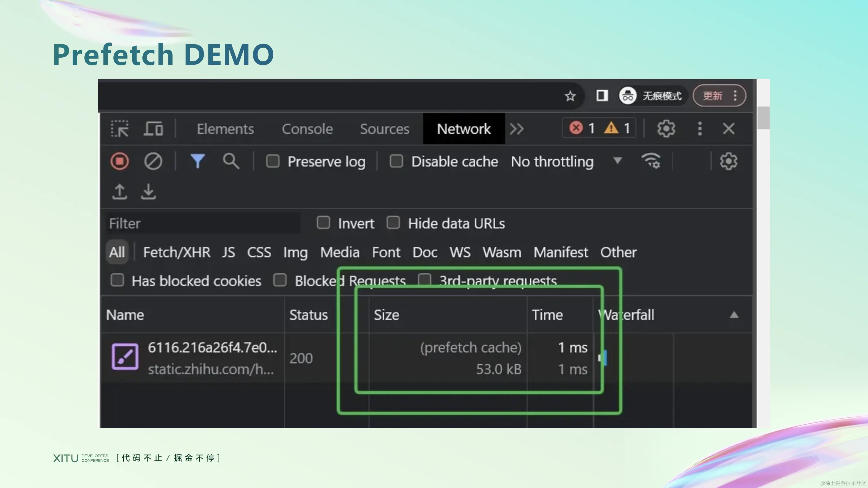Screen dimensions: 868x488
Task: Filter requests by CSS
Action: point(259,252)
